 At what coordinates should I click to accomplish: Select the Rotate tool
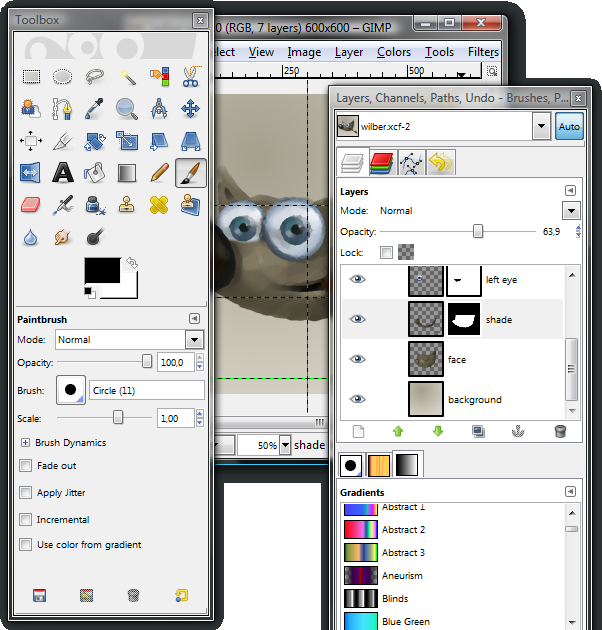(x=94, y=141)
